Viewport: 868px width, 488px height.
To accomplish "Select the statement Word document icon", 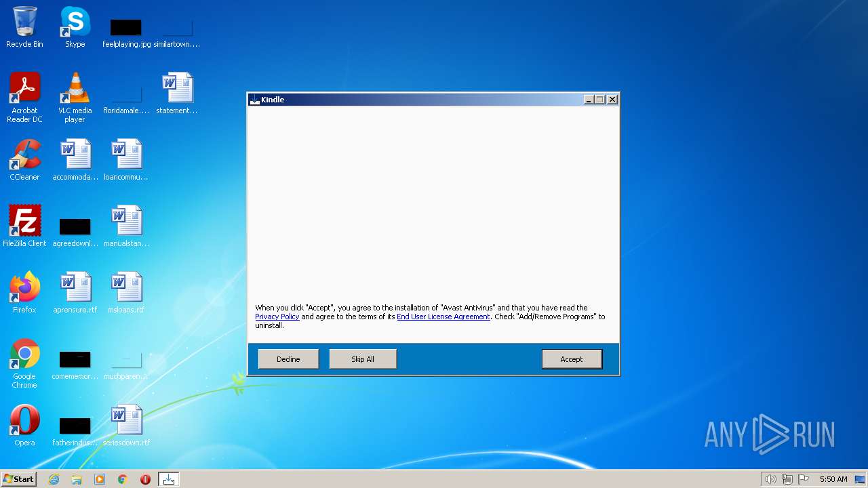I will click(x=176, y=94).
